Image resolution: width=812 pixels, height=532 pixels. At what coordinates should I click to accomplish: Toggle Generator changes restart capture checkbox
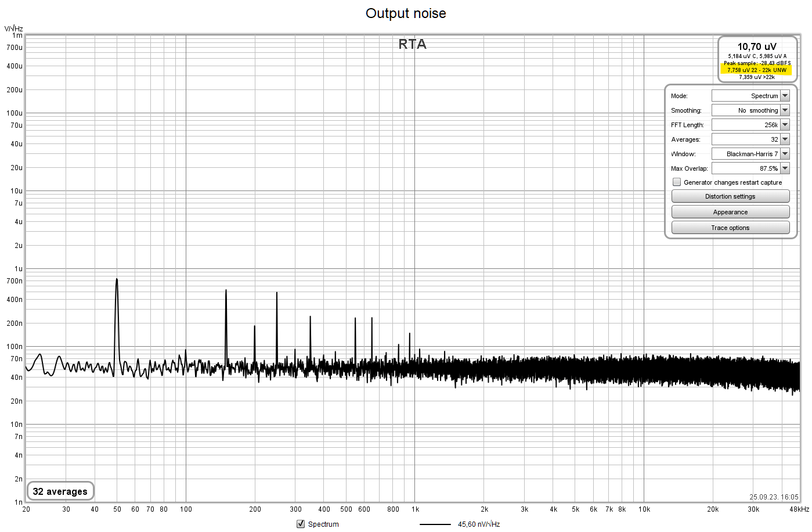pos(677,182)
